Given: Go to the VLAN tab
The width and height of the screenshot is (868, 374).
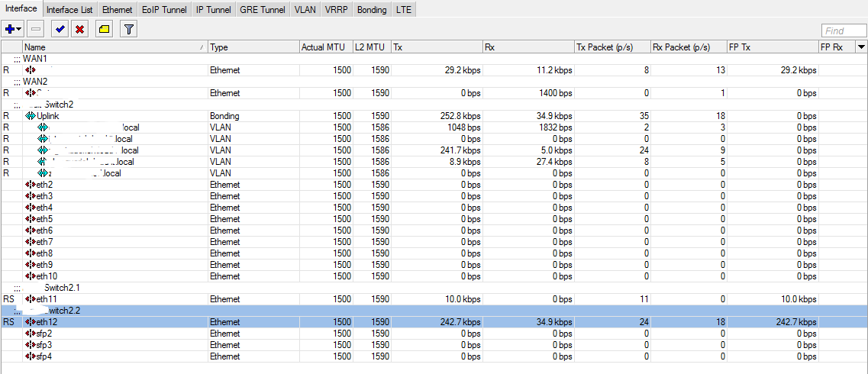Looking at the screenshot, I should tap(305, 9).
